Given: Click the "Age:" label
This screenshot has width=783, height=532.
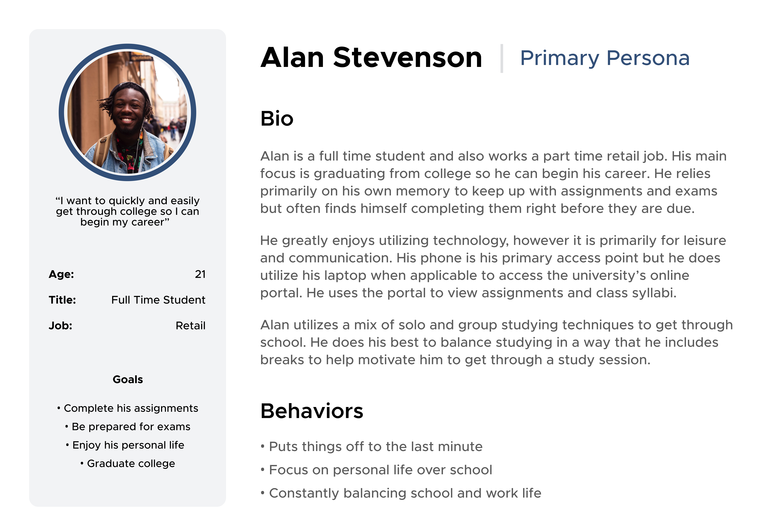Looking at the screenshot, I should (61, 274).
